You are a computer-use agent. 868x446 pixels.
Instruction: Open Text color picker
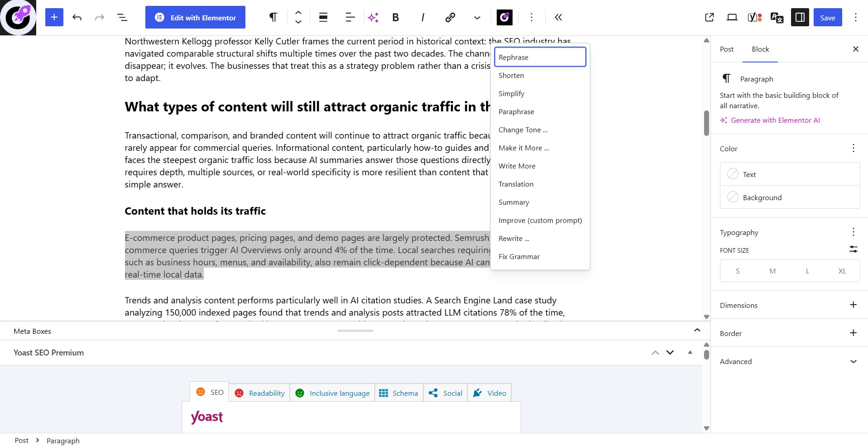[x=790, y=174]
